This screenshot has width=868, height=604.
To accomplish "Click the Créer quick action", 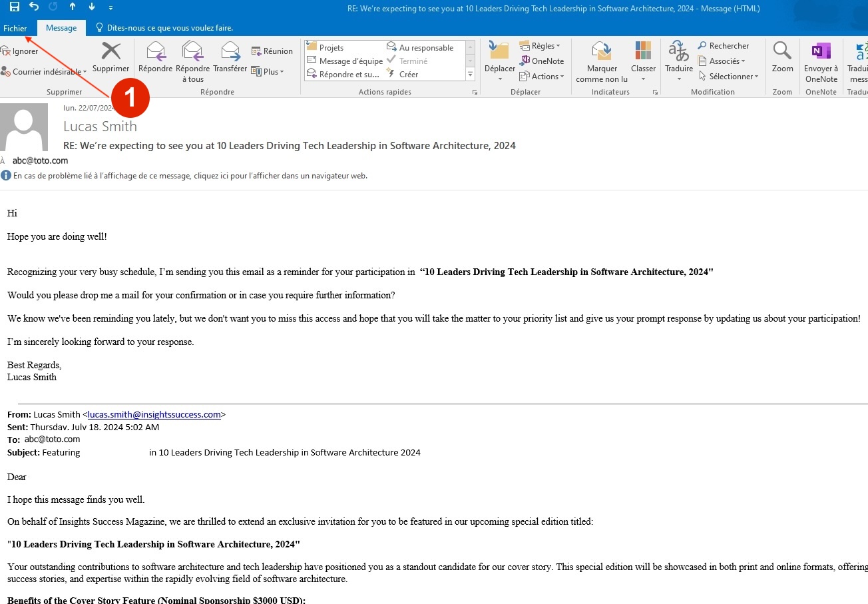I will pos(403,74).
